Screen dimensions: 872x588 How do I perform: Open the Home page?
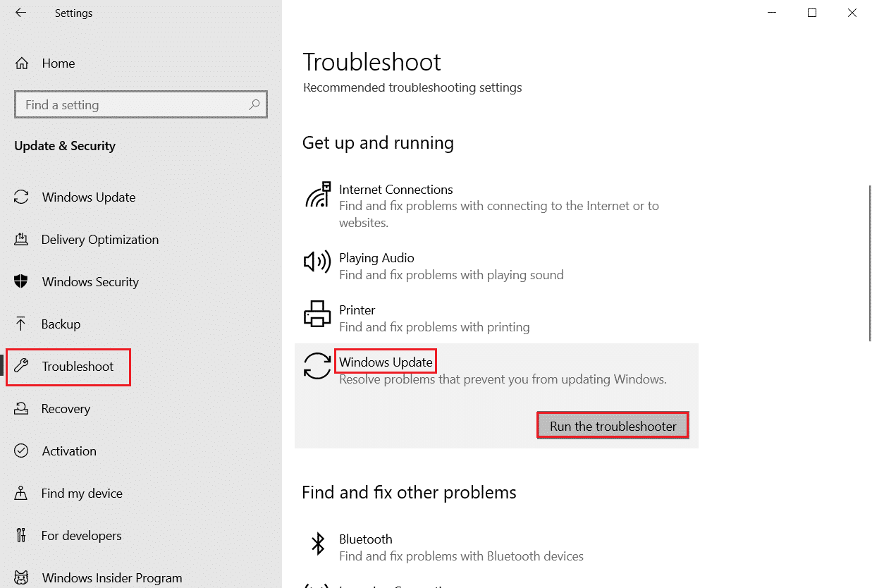point(56,63)
